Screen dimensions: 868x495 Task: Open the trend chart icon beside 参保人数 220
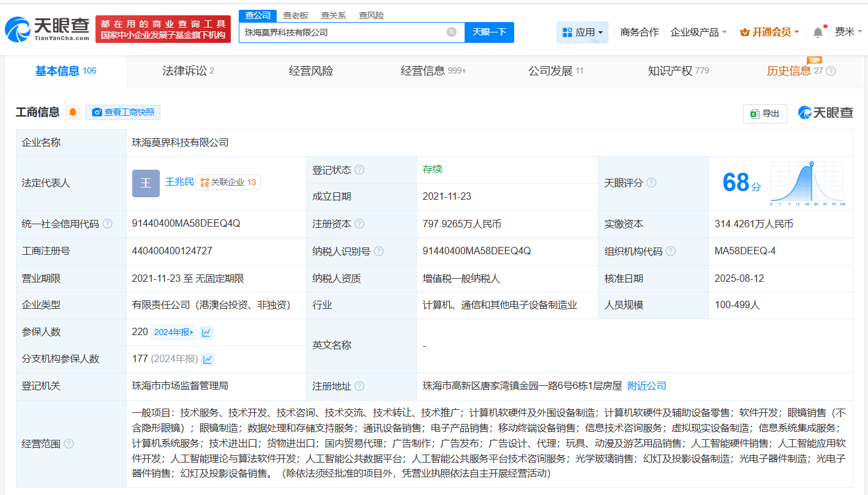tap(206, 332)
